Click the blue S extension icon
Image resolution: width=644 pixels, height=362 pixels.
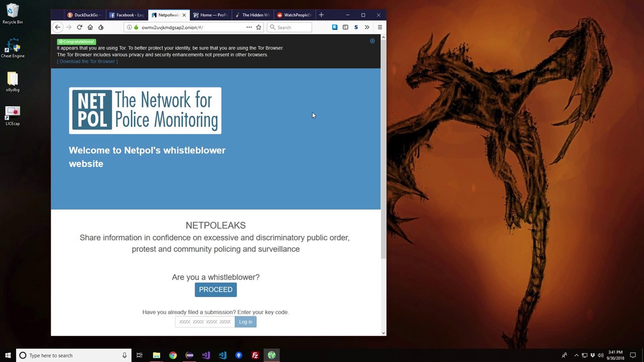pyautogui.click(x=335, y=27)
